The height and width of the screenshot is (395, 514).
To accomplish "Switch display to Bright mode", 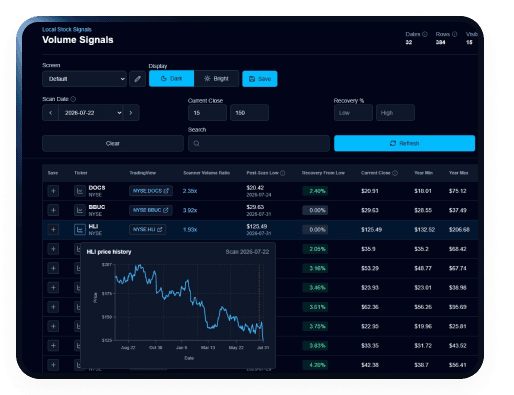I will pyautogui.click(x=216, y=79).
